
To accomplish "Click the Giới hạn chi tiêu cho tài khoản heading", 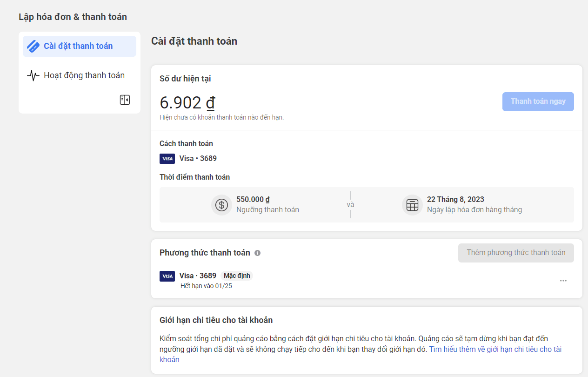I will pos(216,320).
